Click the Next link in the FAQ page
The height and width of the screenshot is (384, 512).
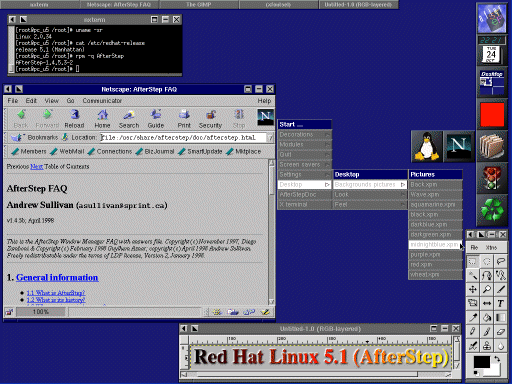point(37,166)
